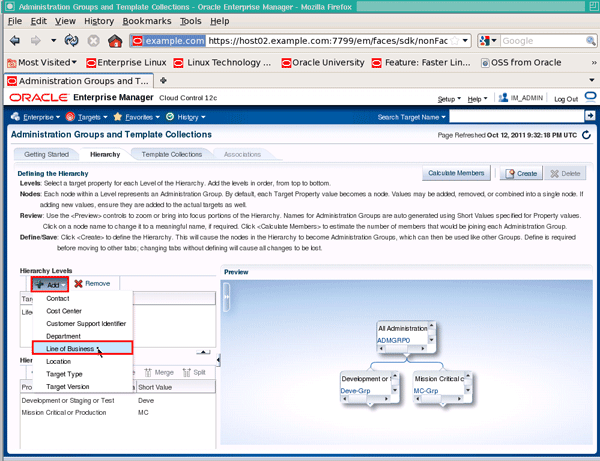600x461 pixels.
Task: Select the Hierarchy tab
Action: coord(105,154)
